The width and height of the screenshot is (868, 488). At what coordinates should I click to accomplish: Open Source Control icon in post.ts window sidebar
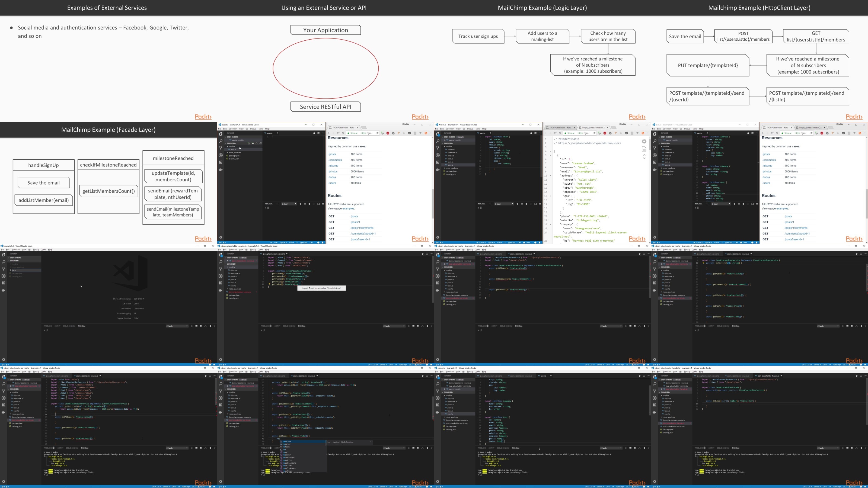pos(221,148)
